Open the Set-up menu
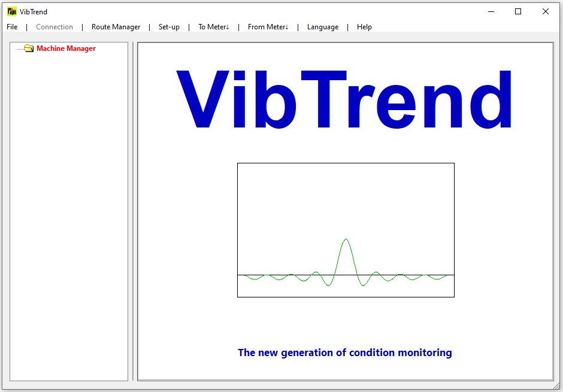 [169, 27]
